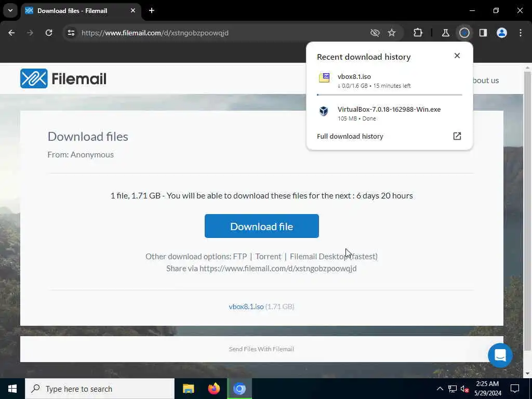Choose the Filemail Desktop (fastest) option
Image resolution: width=532 pixels, height=399 pixels.
point(334,257)
